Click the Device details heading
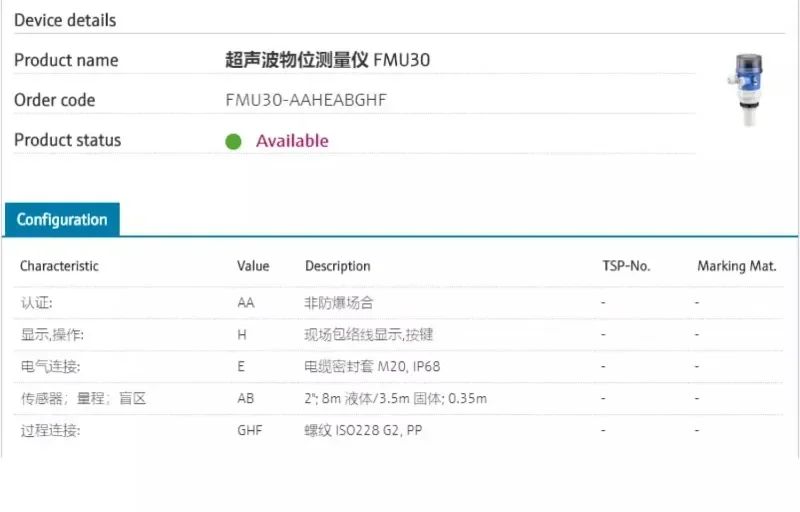Image resolution: width=800 pixels, height=512 pixels. tap(65, 20)
